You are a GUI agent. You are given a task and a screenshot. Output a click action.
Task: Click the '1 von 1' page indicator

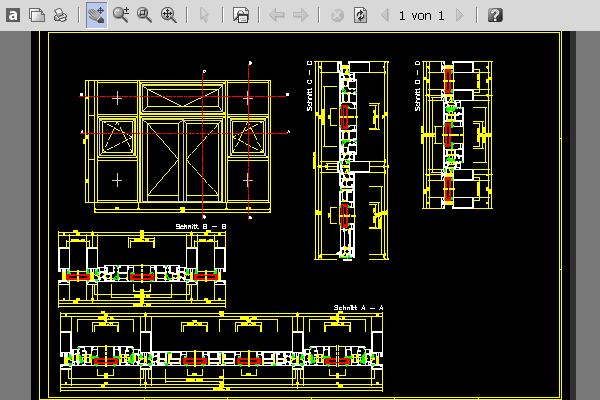(x=421, y=15)
